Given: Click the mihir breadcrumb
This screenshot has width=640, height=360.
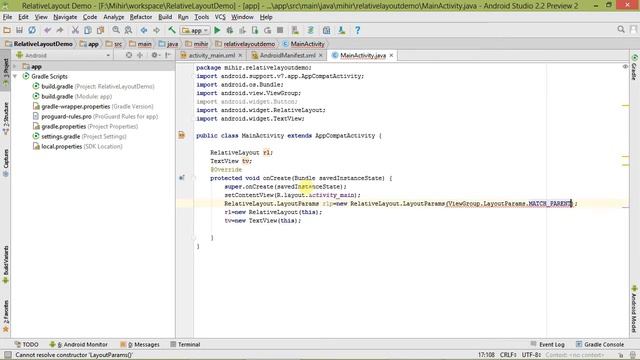Looking at the screenshot, I should tap(197, 44).
